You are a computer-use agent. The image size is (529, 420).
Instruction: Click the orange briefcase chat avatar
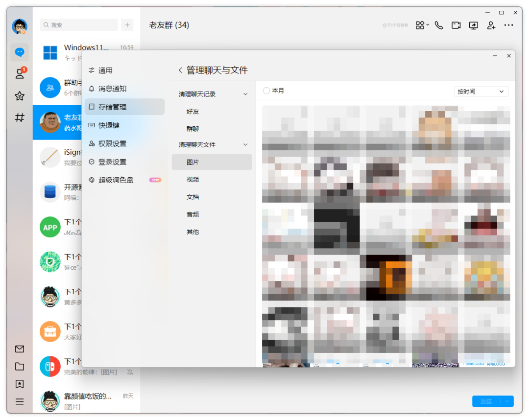(50, 332)
